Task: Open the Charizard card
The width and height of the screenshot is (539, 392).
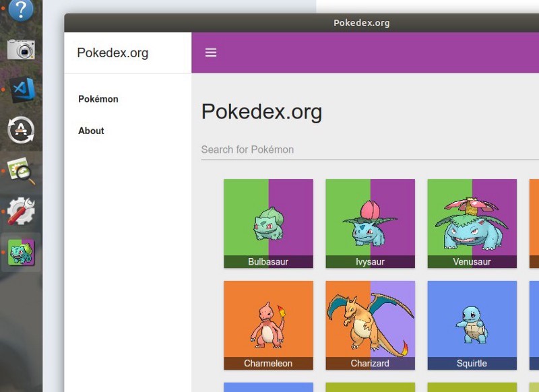Action: coord(370,325)
